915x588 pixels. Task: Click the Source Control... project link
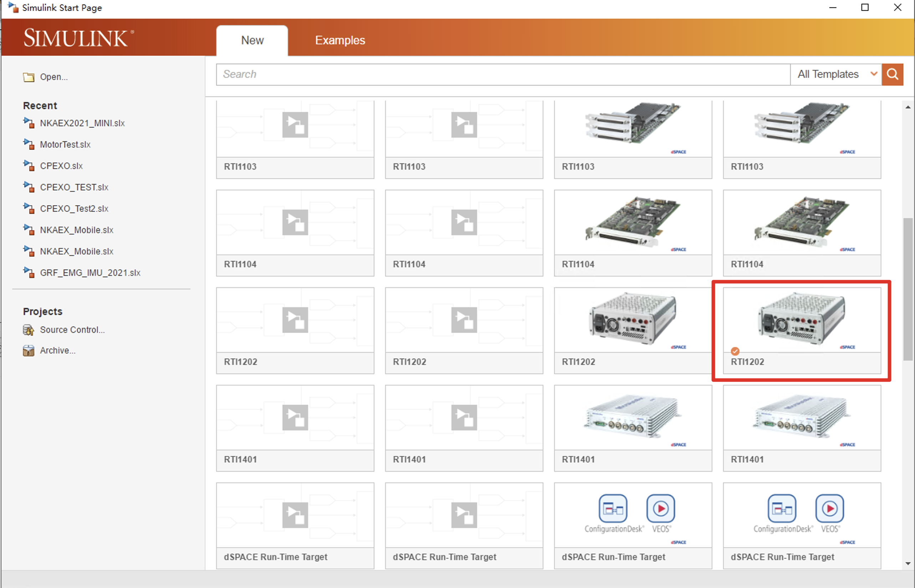[x=72, y=330]
